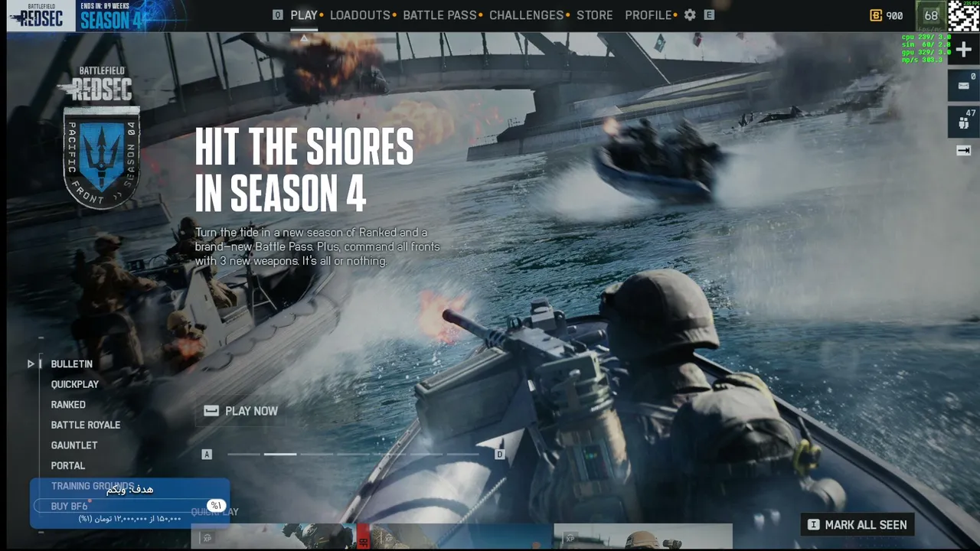Image resolution: width=980 pixels, height=551 pixels.
Task: Open Training Grounds from the left menu
Action: tap(93, 486)
